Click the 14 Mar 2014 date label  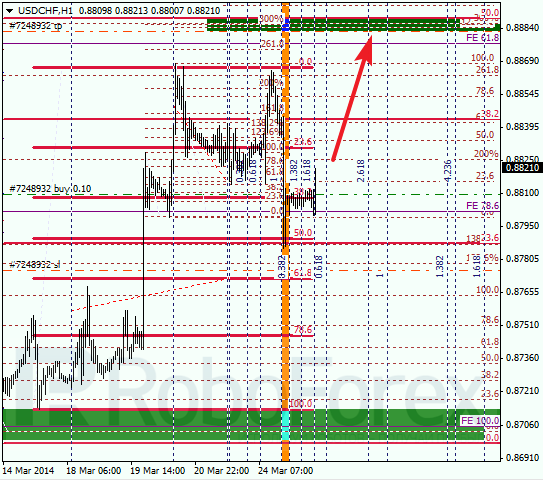click(28, 471)
